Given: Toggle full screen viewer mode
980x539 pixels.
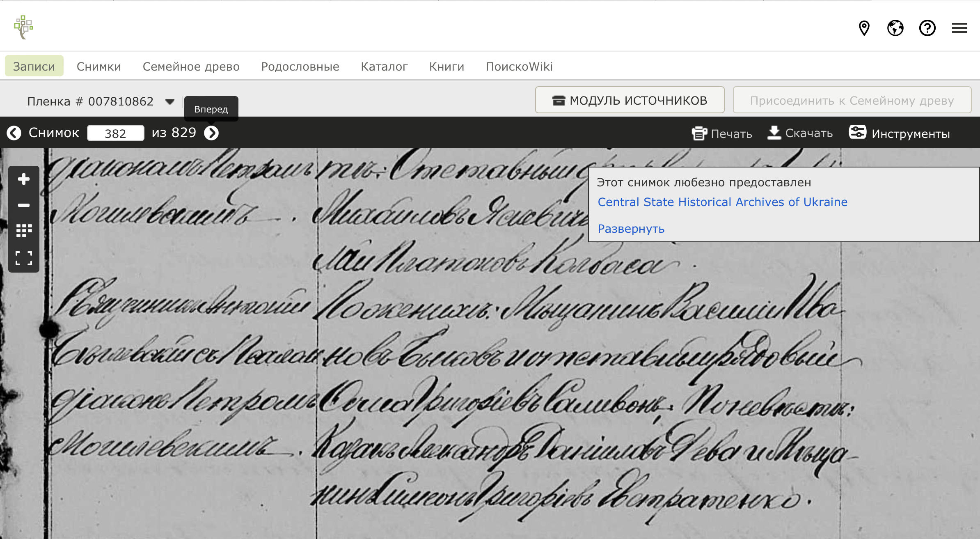Looking at the screenshot, I should (x=24, y=258).
